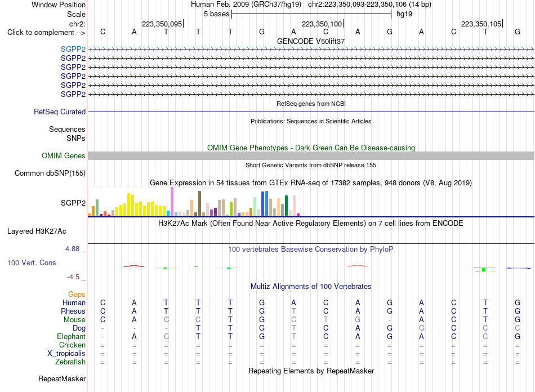Click the 'hg19' scale label

[x=404, y=14]
